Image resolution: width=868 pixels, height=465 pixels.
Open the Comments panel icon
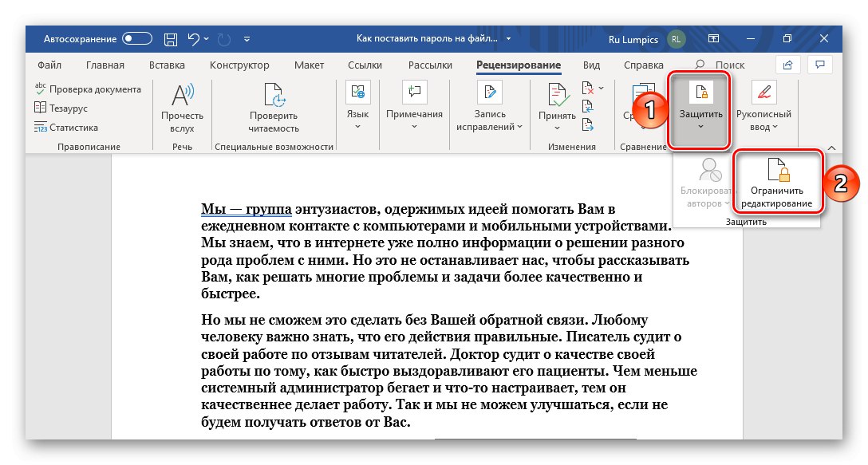[x=820, y=65]
